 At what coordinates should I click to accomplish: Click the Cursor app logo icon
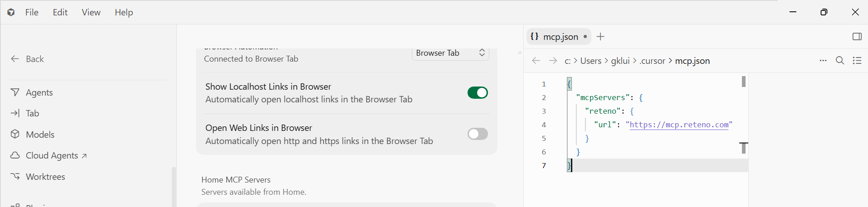[x=11, y=12]
